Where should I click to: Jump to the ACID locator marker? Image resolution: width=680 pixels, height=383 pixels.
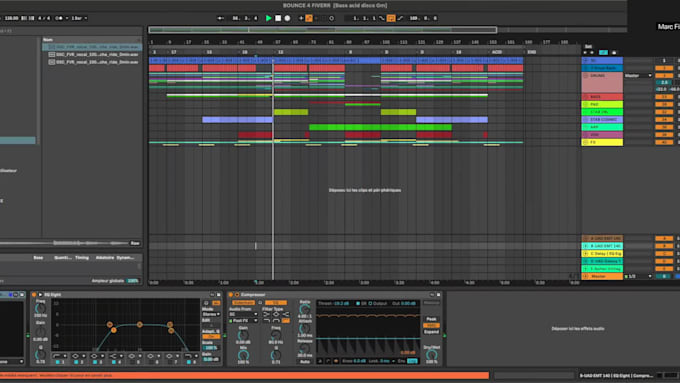tap(497, 52)
